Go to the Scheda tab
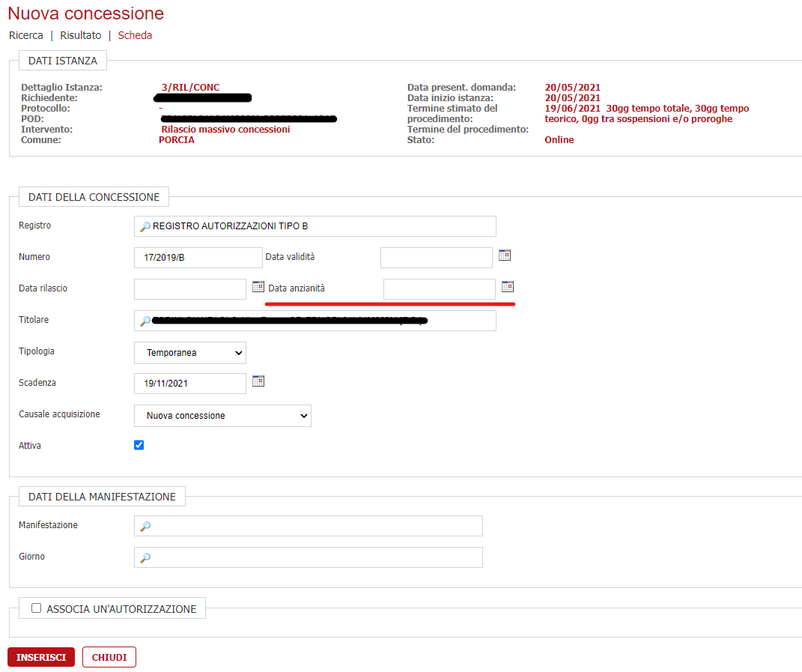 tap(135, 35)
